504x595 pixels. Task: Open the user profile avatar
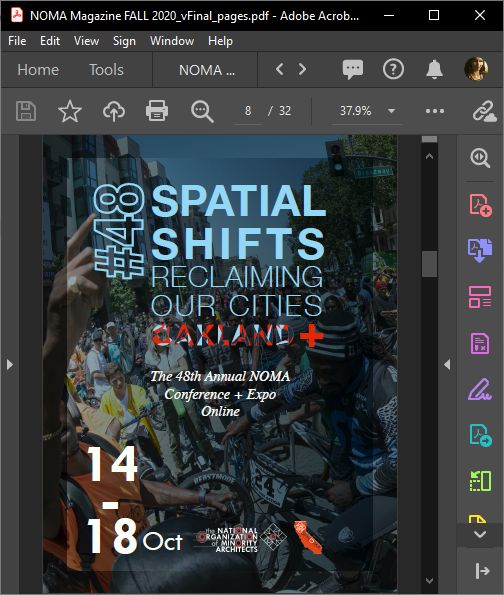pyautogui.click(x=476, y=69)
